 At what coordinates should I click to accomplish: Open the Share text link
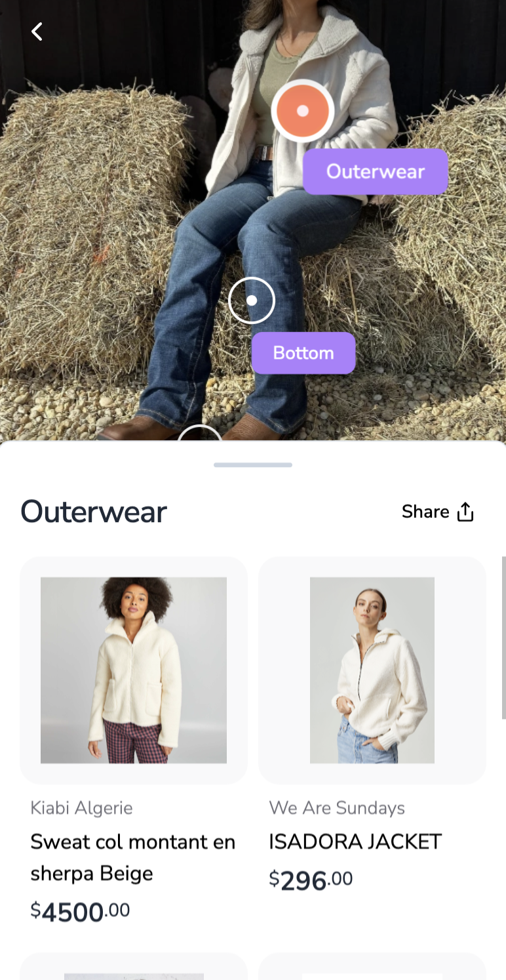click(x=425, y=512)
